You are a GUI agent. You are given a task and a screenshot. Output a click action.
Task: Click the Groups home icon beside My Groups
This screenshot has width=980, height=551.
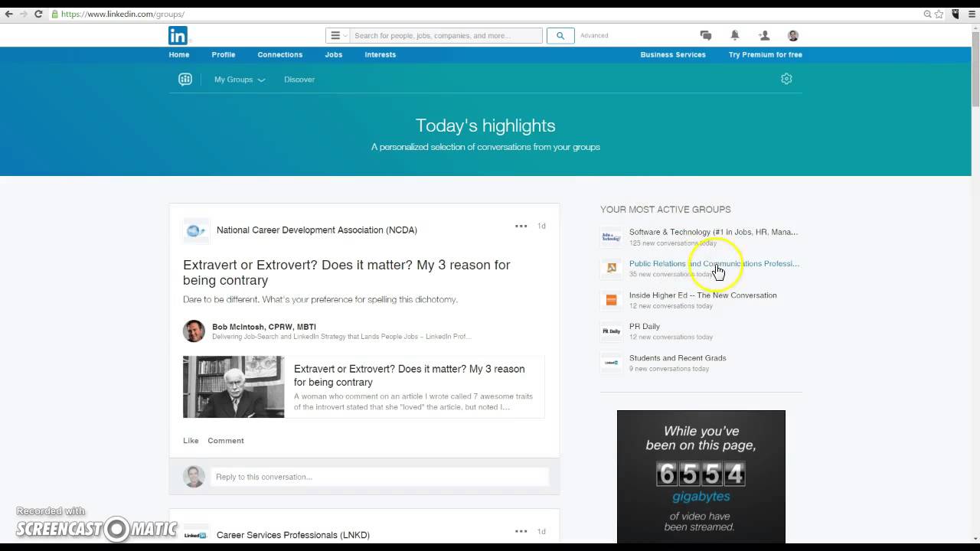(185, 79)
